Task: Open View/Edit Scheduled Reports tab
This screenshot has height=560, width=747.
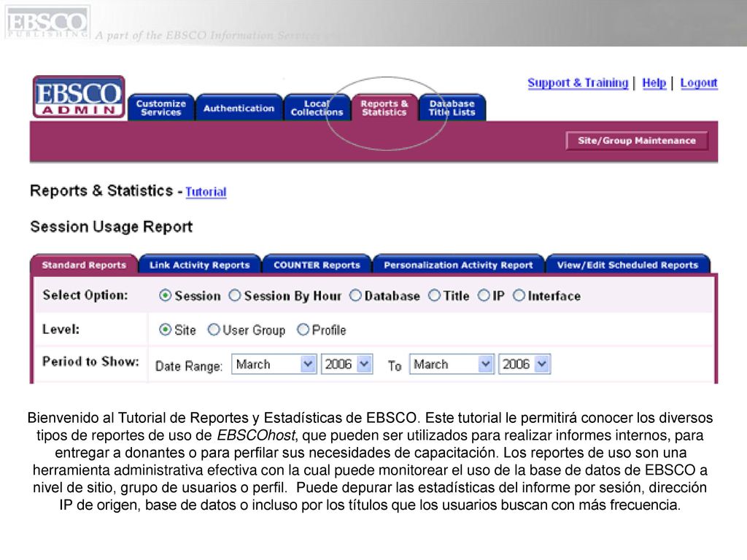Action: [627, 265]
